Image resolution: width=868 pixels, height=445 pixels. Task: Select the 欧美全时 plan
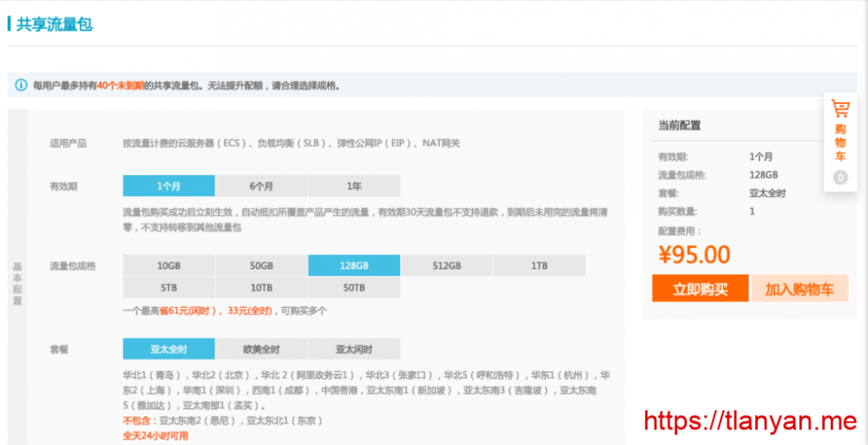point(261,349)
